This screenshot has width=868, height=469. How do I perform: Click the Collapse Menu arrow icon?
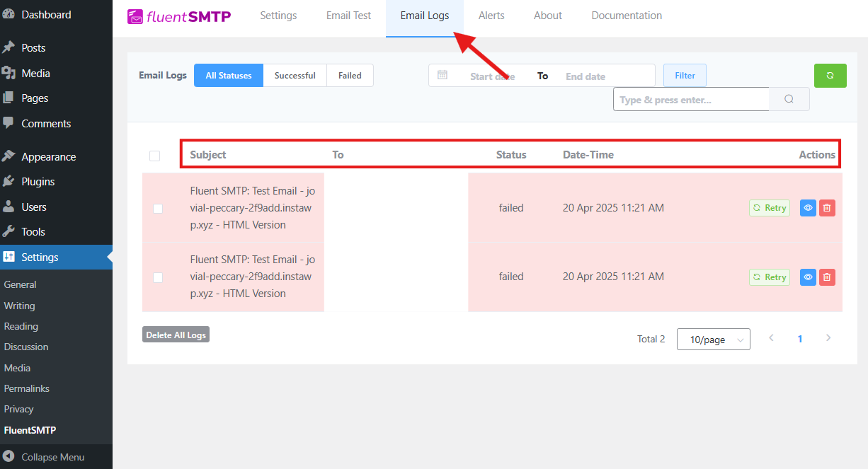(x=8, y=456)
